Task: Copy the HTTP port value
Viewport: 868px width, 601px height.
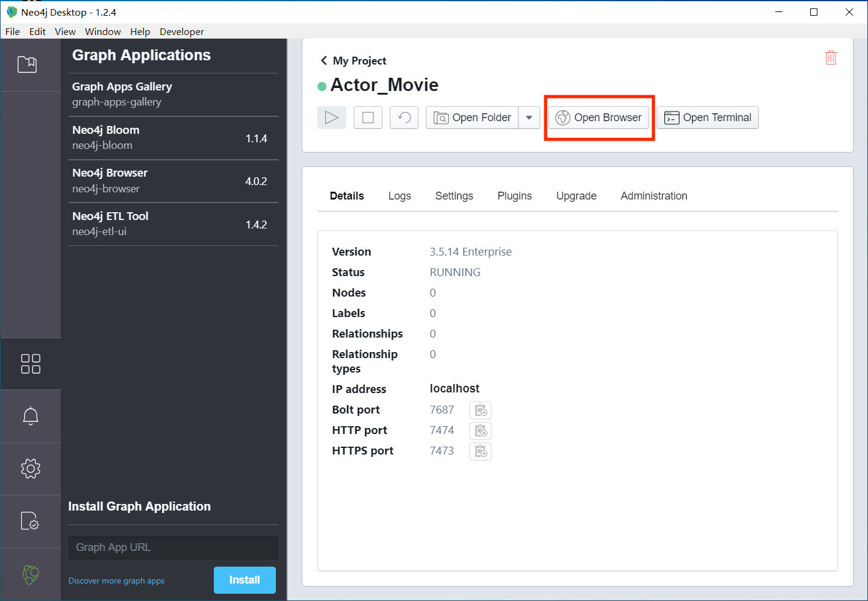Action: tap(481, 431)
